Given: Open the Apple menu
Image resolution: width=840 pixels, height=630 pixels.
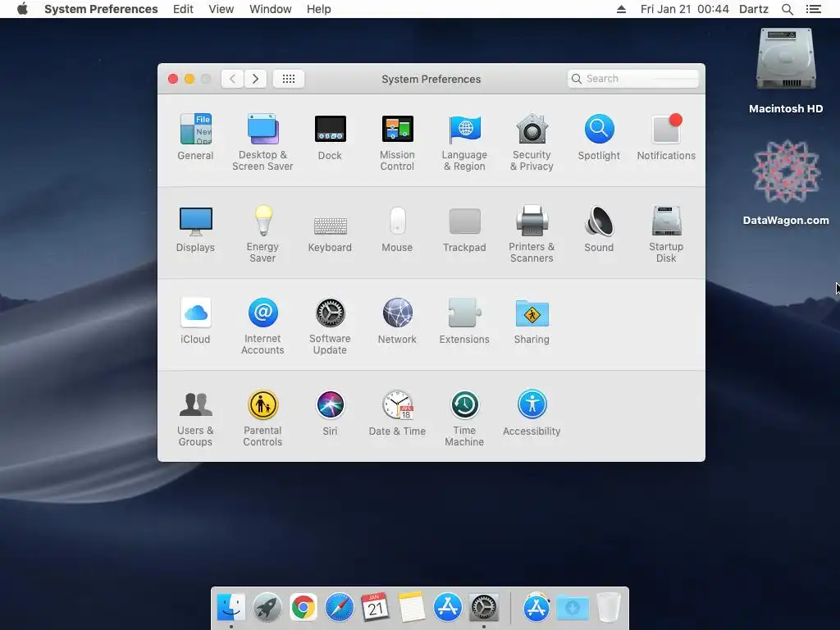Looking at the screenshot, I should coord(22,9).
